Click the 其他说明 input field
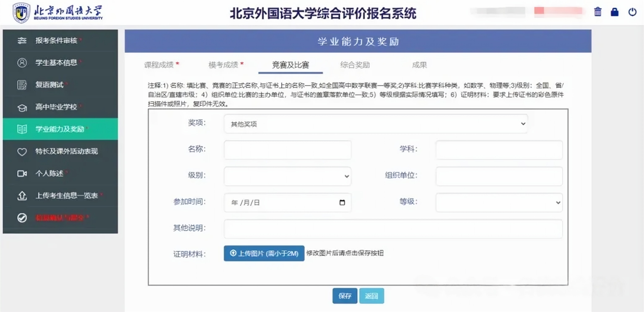The height and width of the screenshot is (312, 644). [393, 229]
